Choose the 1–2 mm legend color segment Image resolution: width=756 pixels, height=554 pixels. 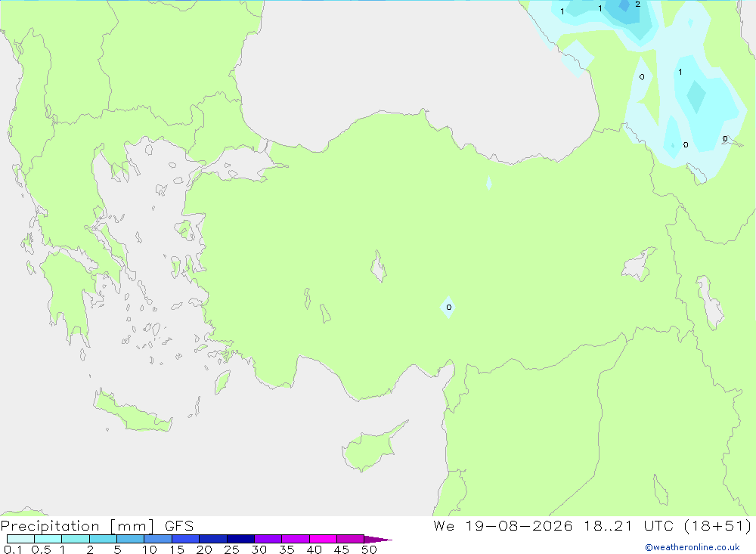76,539
